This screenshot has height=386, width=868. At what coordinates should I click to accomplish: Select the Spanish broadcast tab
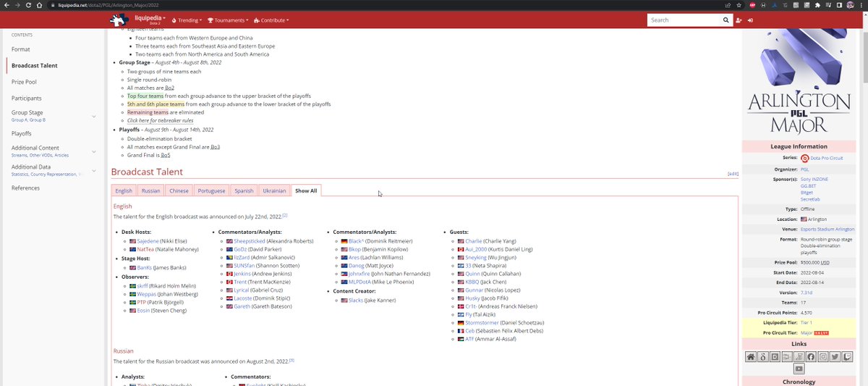[x=244, y=190]
